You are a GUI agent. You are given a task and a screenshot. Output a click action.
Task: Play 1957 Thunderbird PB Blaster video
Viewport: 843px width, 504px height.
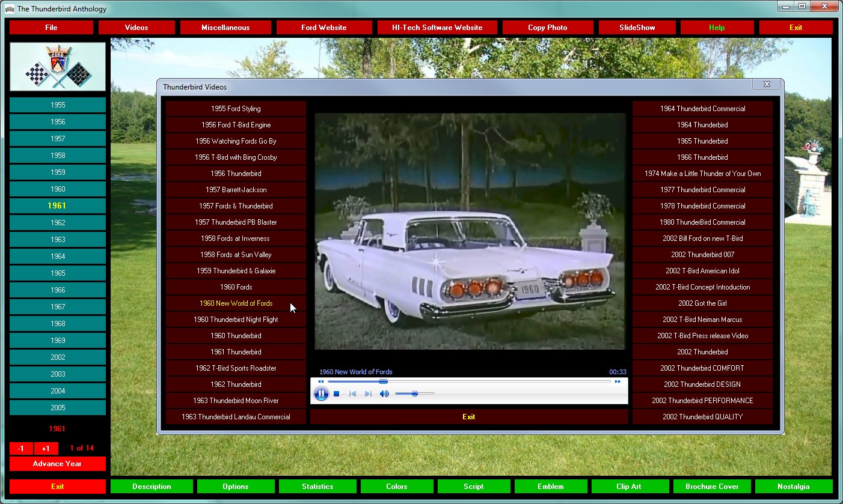point(236,222)
